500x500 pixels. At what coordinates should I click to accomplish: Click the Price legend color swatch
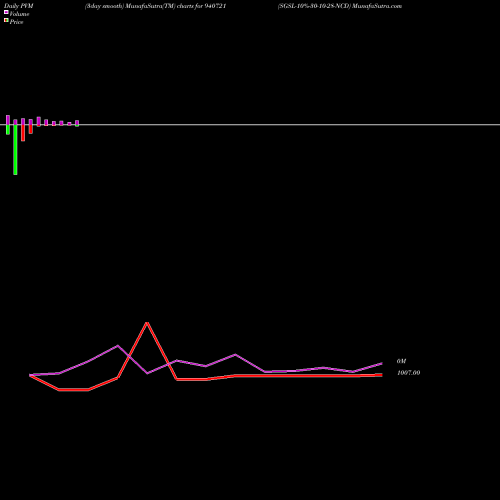(x=6, y=20)
